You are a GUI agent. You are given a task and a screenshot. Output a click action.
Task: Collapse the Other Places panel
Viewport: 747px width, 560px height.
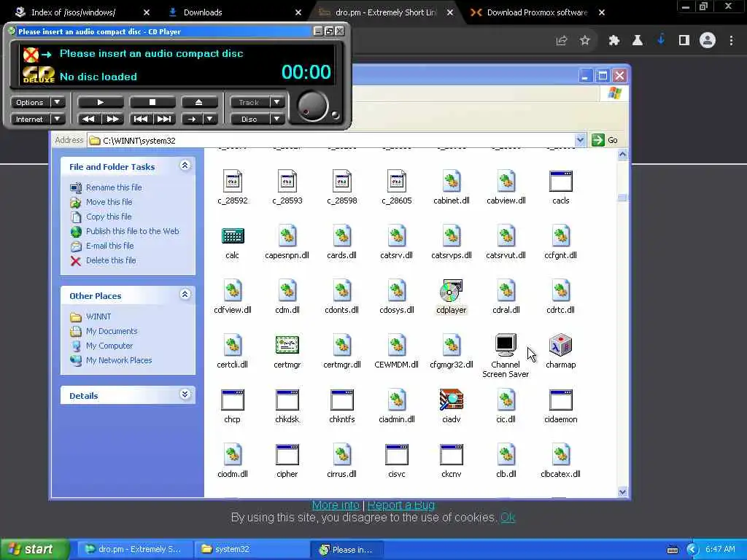pyautogui.click(x=185, y=295)
